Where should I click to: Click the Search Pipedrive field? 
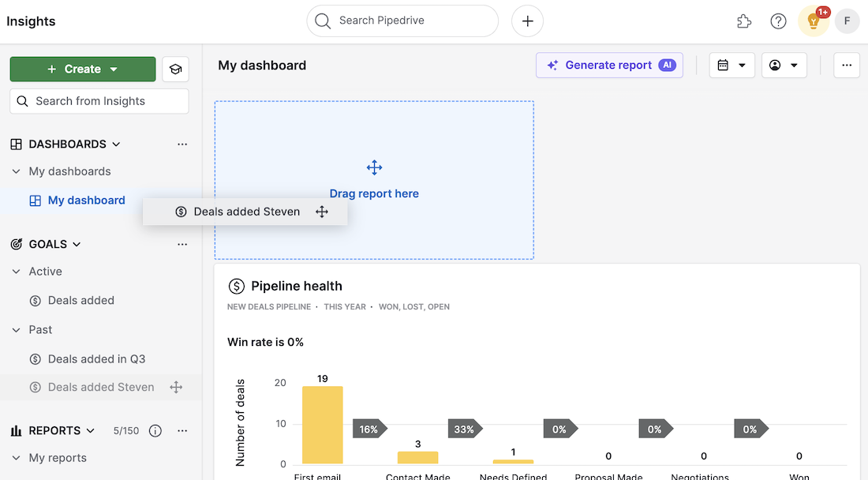402,21
